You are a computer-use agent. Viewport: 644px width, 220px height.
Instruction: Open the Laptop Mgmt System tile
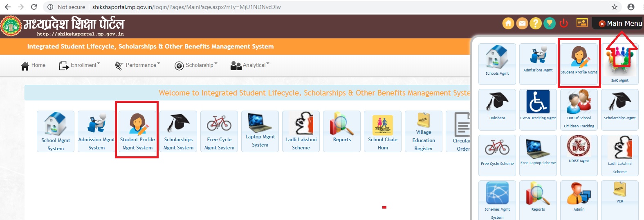[x=260, y=131]
